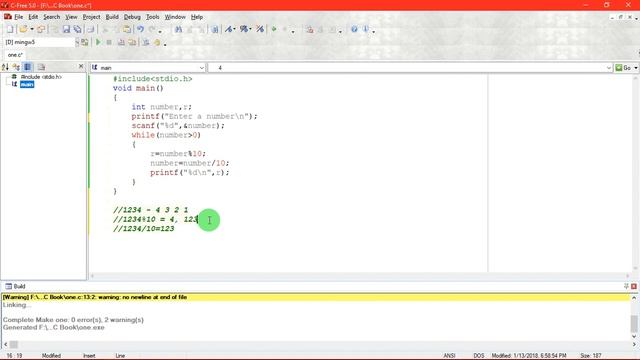Image resolution: width=640 pixels, height=360 pixels.
Task: Open the mingw5 compiler dropdown
Action: [77, 42]
